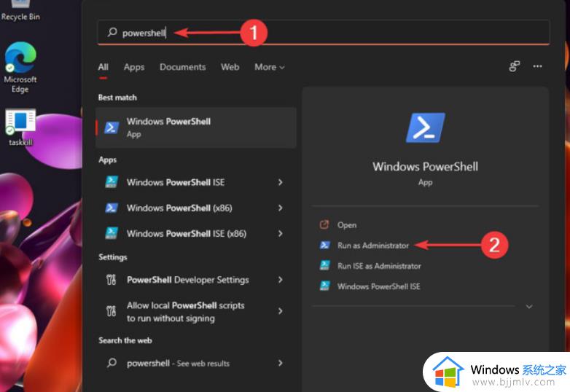Open the three-dot options menu
This screenshot has height=392, width=570.
point(537,66)
